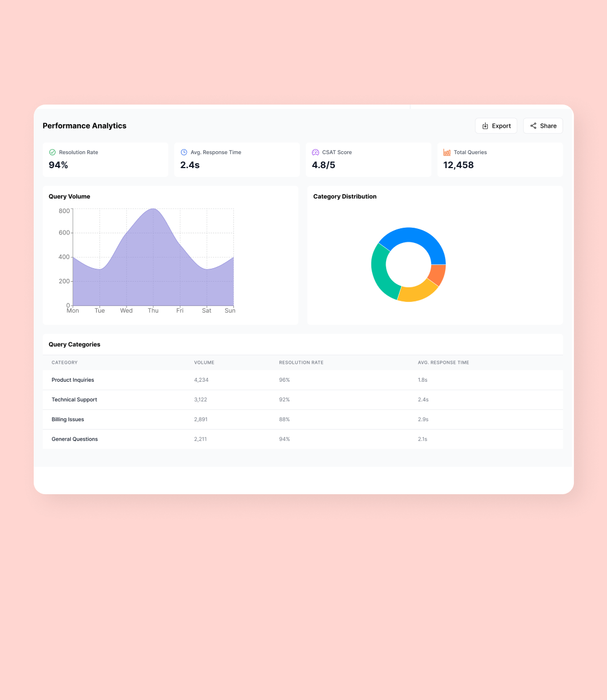The width and height of the screenshot is (607, 700).
Task: Click the purple CSAT Score gauge icon
Action: [x=315, y=152]
